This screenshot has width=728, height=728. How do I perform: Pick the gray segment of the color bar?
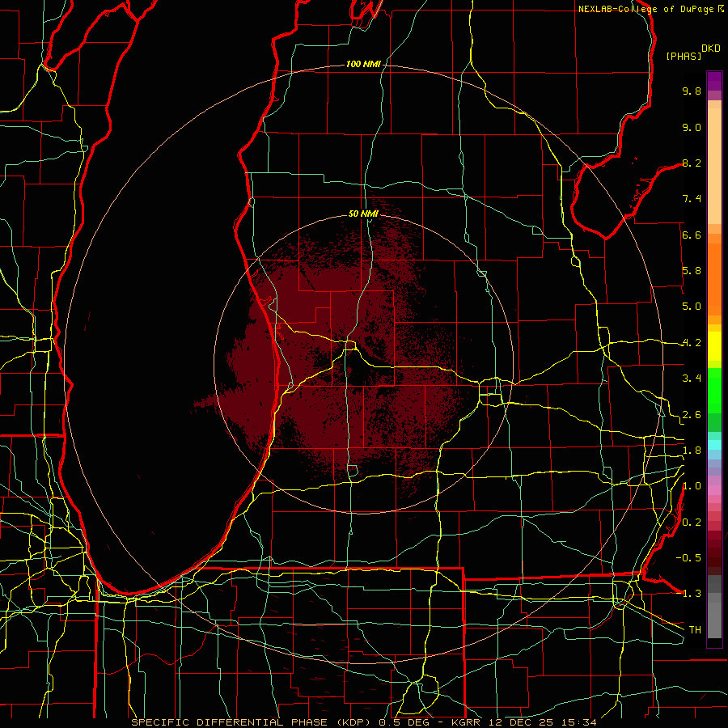(714, 607)
